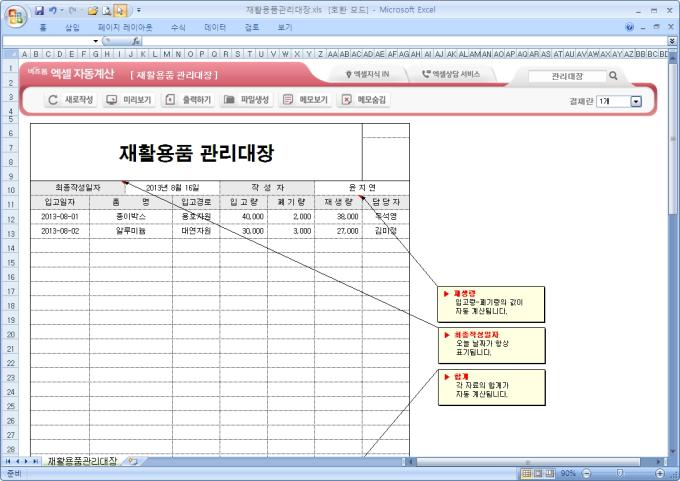Image resolution: width=680 pixels, height=481 pixels.
Task: Click the Select All corner of the grid
Action: [10, 54]
